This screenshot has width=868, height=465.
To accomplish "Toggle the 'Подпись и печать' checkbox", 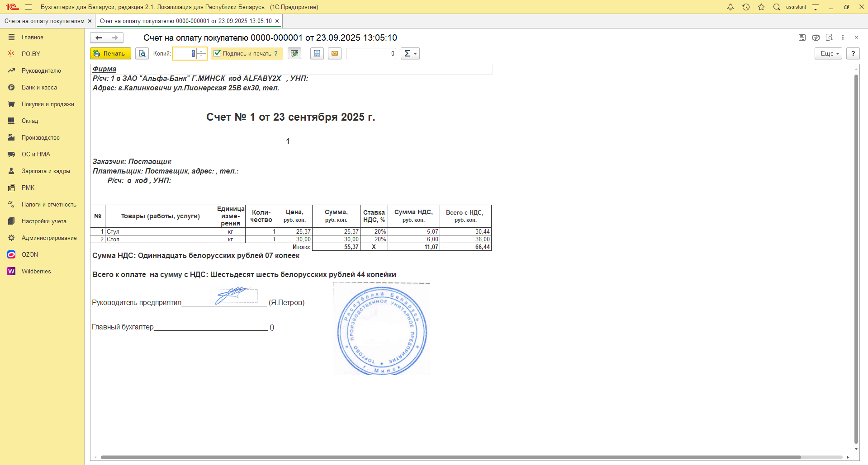I will (218, 53).
